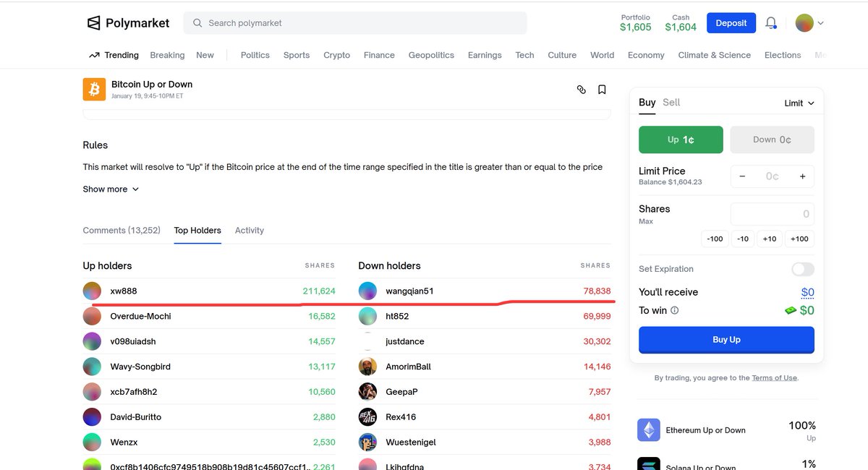Expand rules with Show more
This screenshot has width=868, height=470.
(111, 189)
